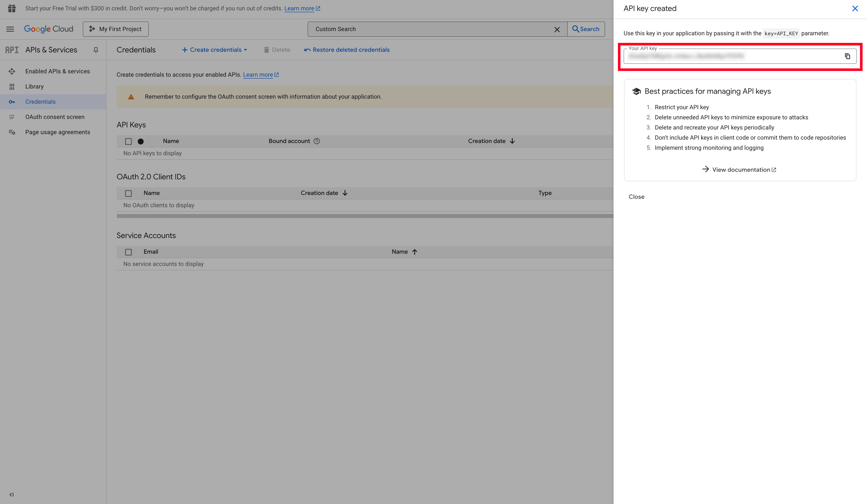The width and height of the screenshot is (867, 504).
Task: Click the black dot in API Keys header
Action: (x=141, y=141)
